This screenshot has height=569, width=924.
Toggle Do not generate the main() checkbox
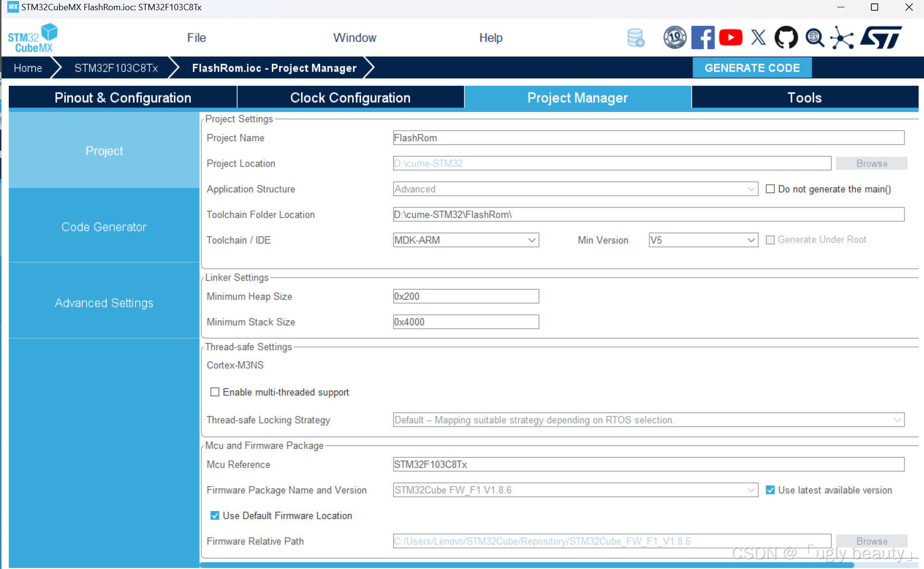point(770,189)
